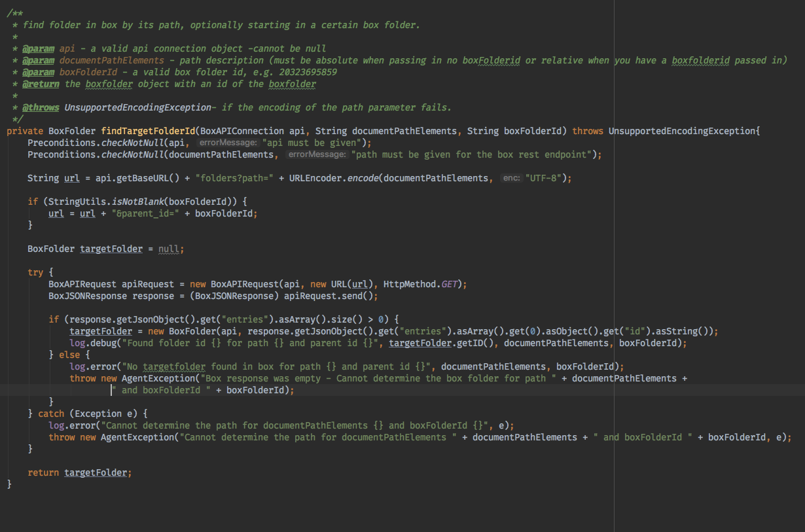
Task: Click the @param tag for api
Action: click(x=38, y=48)
